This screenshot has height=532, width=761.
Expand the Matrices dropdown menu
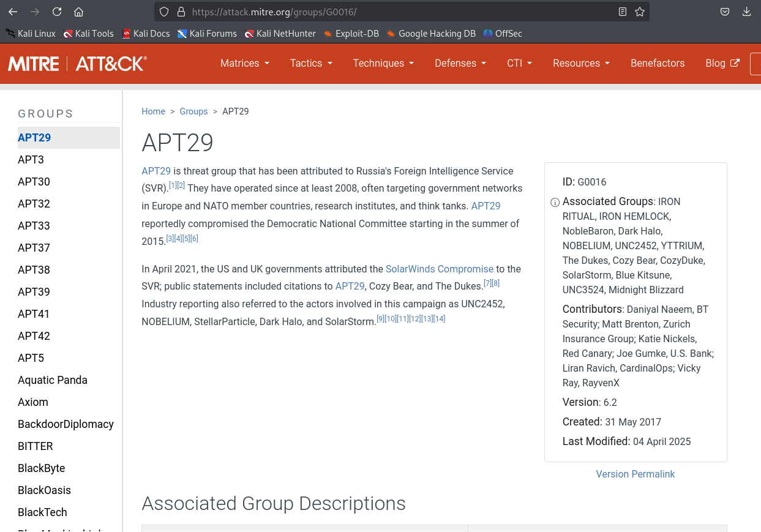[244, 63]
